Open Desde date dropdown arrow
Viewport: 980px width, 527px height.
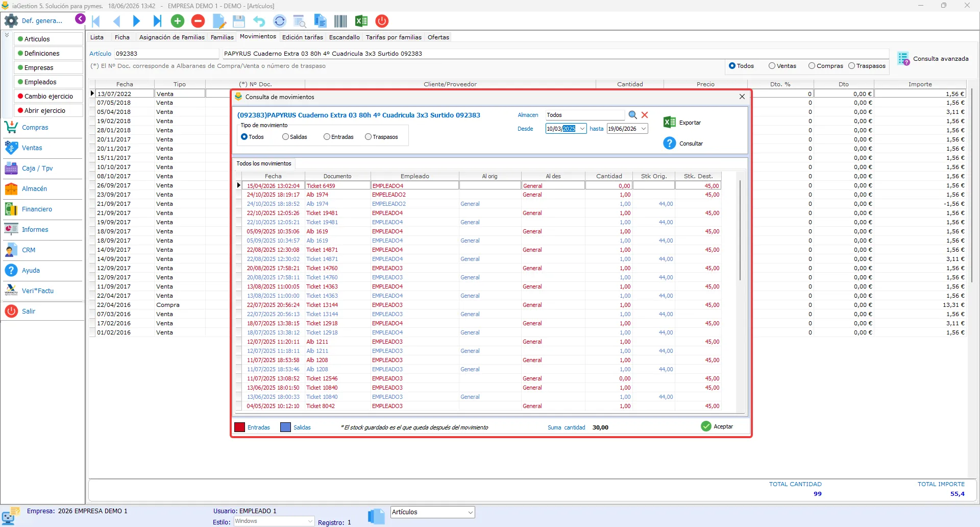(582, 129)
